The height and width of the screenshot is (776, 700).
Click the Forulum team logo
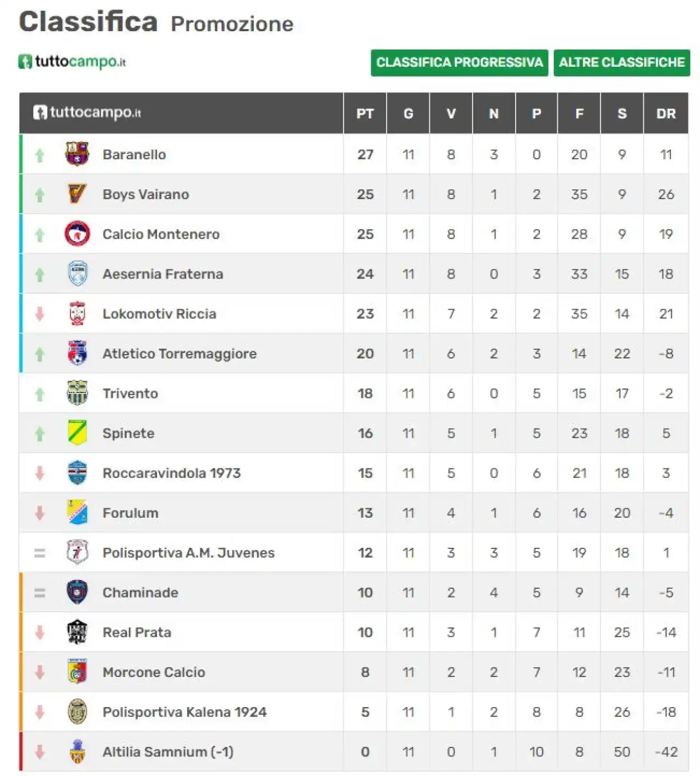(77, 513)
